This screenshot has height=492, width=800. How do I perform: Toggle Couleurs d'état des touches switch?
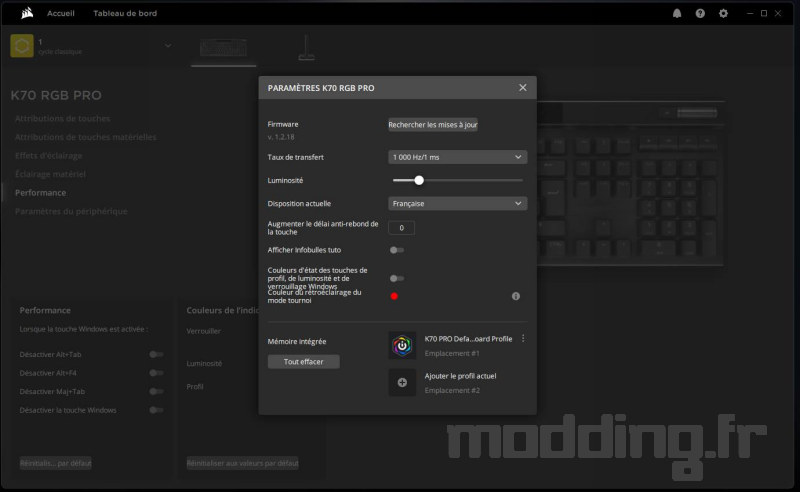pyautogui.click(x=396, y=278)
